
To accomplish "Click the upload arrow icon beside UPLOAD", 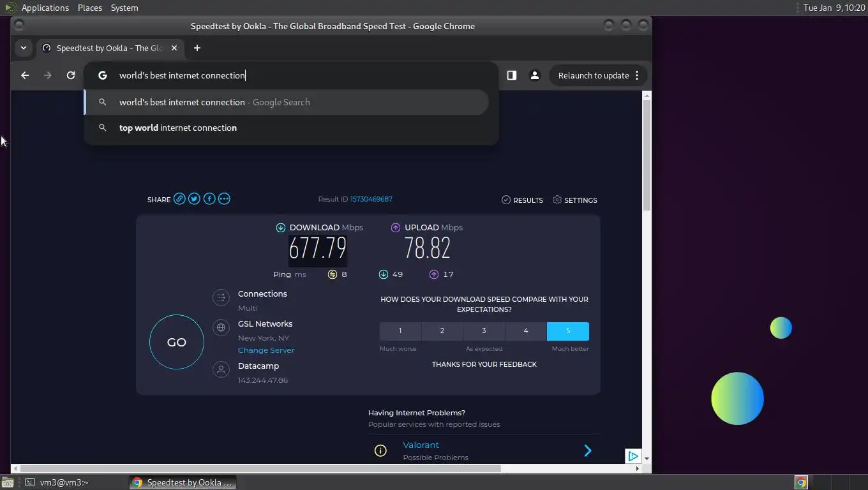I will [x=396, y=228].
